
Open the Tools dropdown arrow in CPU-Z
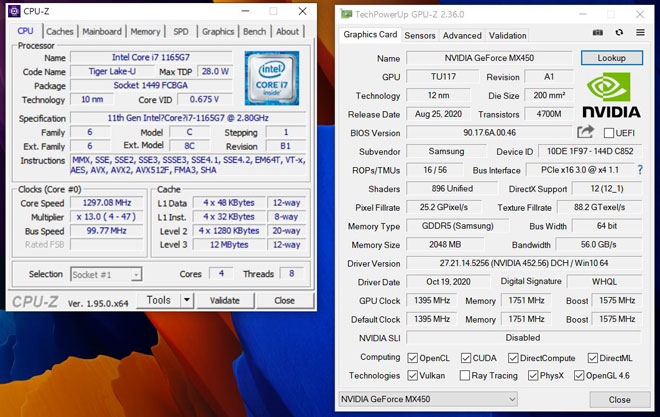(186, 300)
